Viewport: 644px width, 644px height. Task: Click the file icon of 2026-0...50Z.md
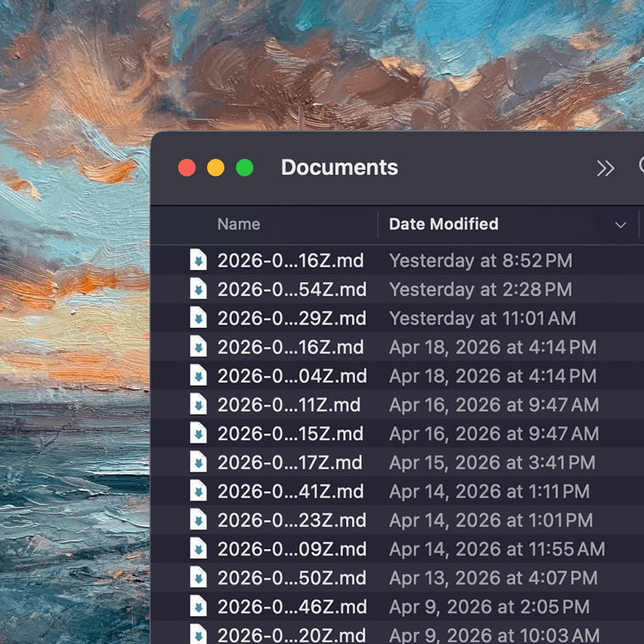coord(198,578)
